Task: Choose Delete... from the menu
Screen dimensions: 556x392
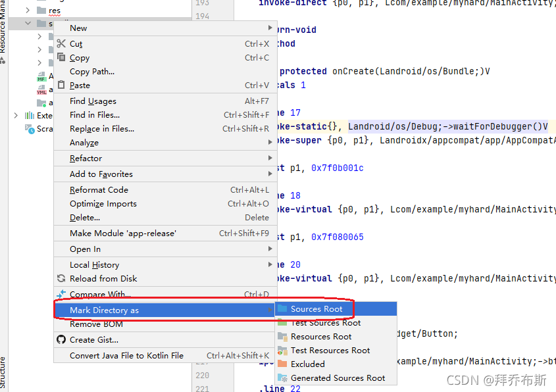Action: point(165,217)
